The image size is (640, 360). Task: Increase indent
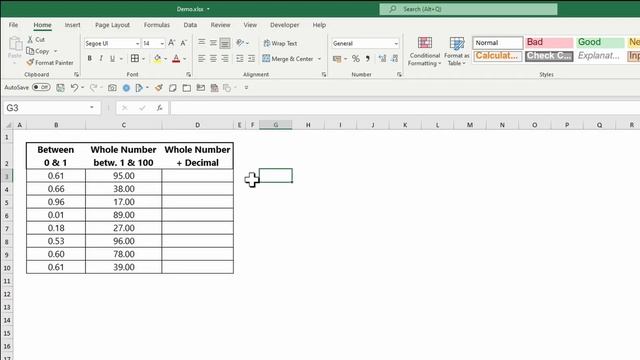pyautogui.click(x=251, y=58)
